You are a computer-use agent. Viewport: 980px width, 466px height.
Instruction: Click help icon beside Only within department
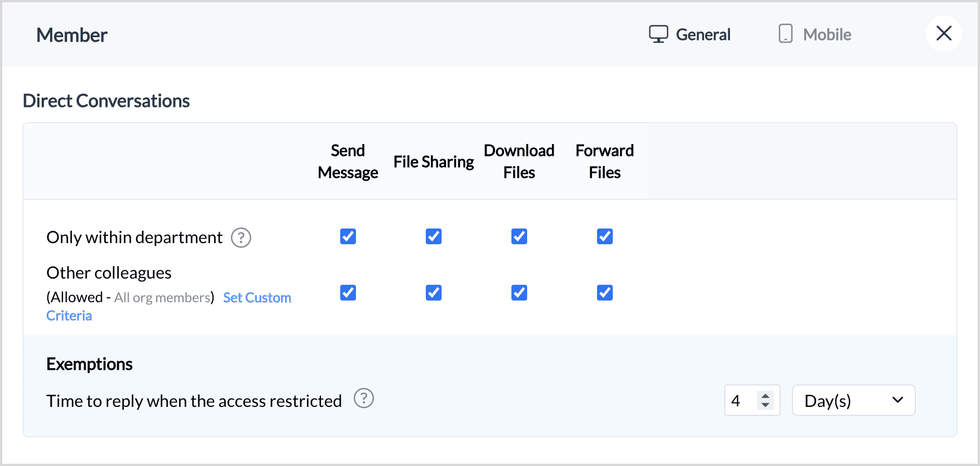[241, 238]
